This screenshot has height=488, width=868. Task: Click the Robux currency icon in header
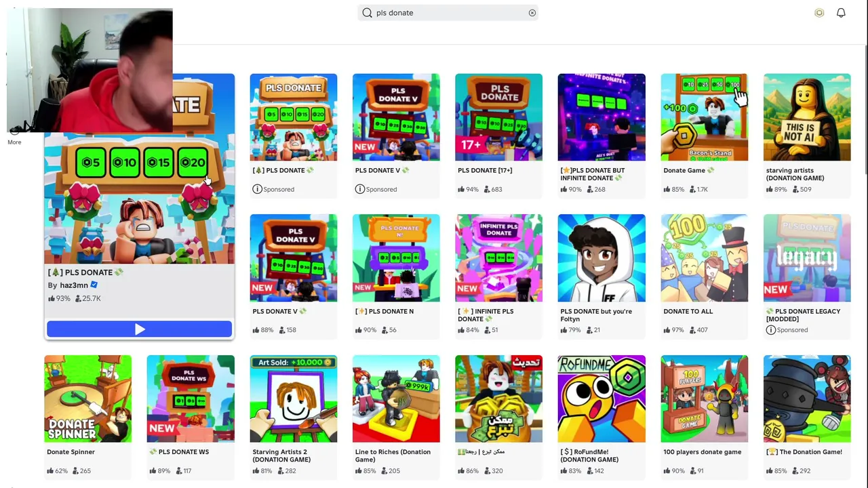pyautogui.click(x=819, y=13)
